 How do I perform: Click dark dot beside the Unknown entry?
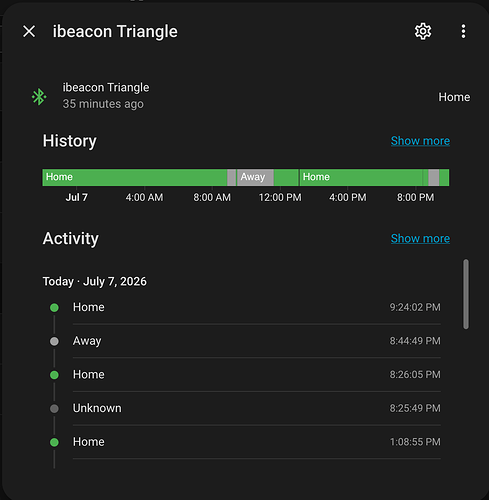54,408
